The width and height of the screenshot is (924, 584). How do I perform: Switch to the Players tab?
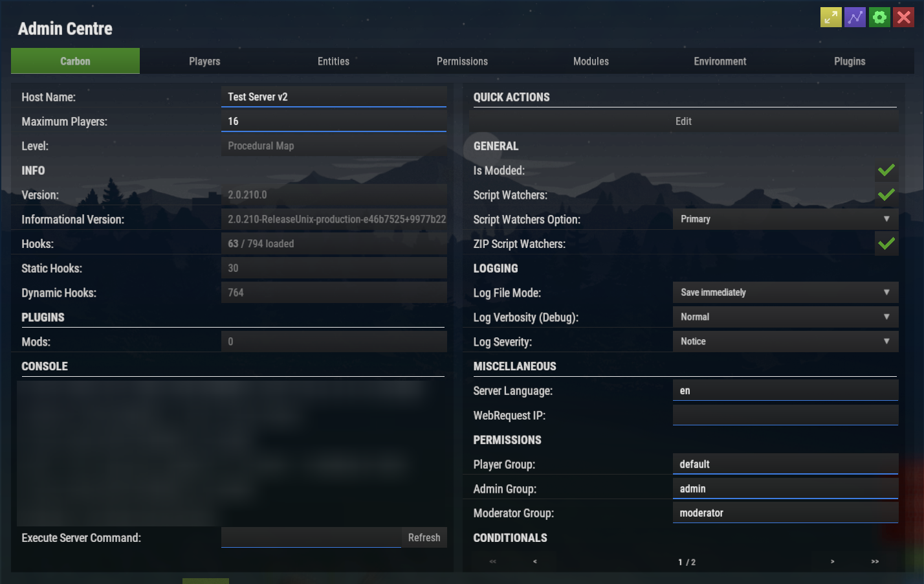(x=204, y=61)
